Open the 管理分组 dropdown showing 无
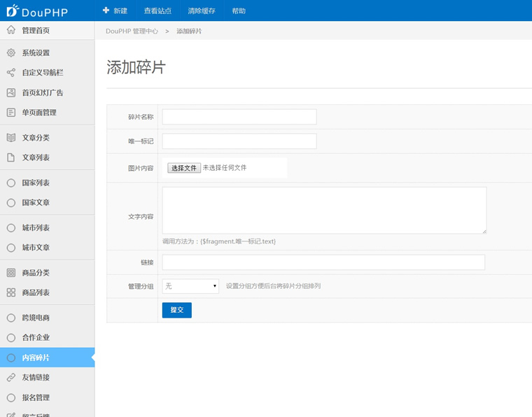Screen dimensions: 532x417 coord(190,286)
